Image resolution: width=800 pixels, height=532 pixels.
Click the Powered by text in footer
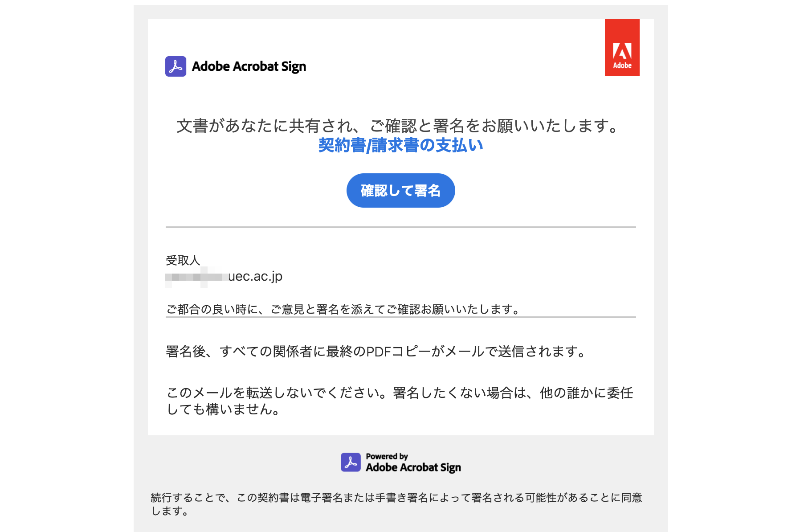(387, 456)
